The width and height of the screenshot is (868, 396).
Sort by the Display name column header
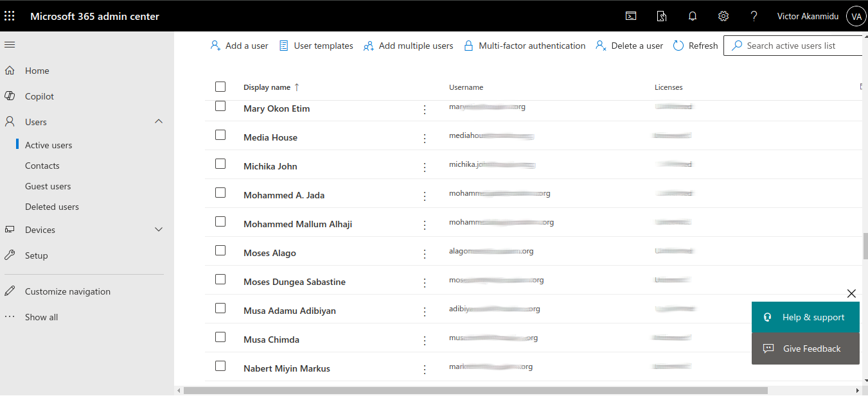click(x=267, y=87)
